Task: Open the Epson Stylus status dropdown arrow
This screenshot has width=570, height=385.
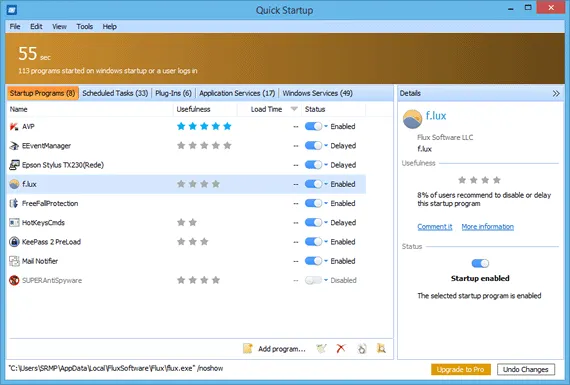Action: click(x=326, y=165)
